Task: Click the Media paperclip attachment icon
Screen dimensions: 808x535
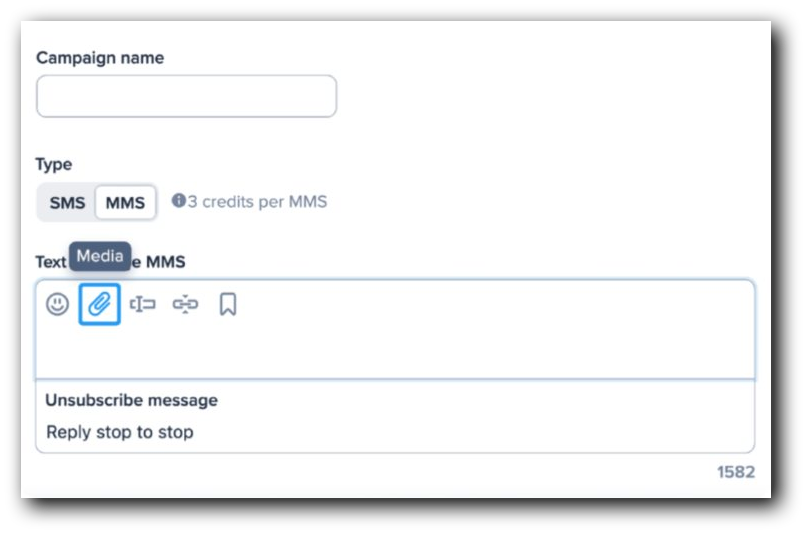Action: point(100,305)
